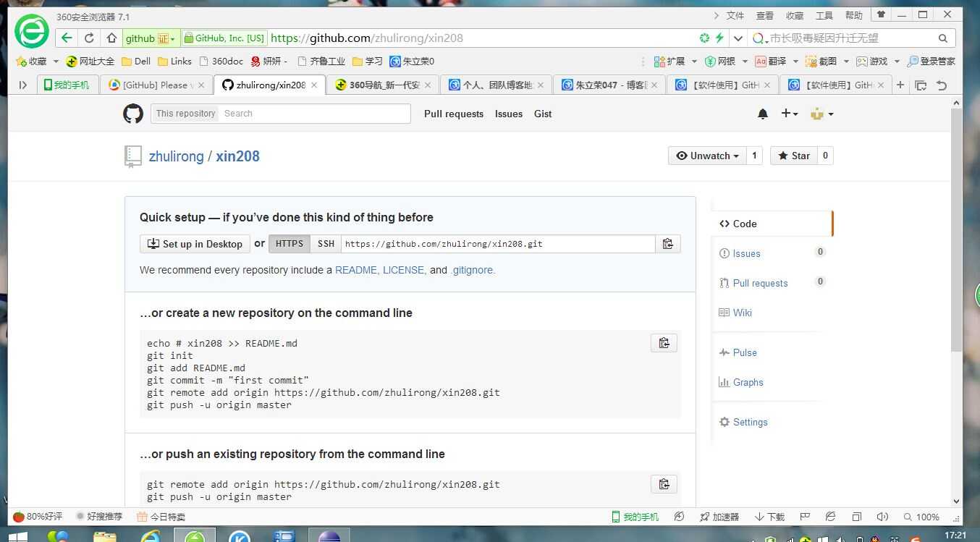Screen dimensions: 980x542
Task: Open repository Settings in the sidebar
Action: point(743,422)
